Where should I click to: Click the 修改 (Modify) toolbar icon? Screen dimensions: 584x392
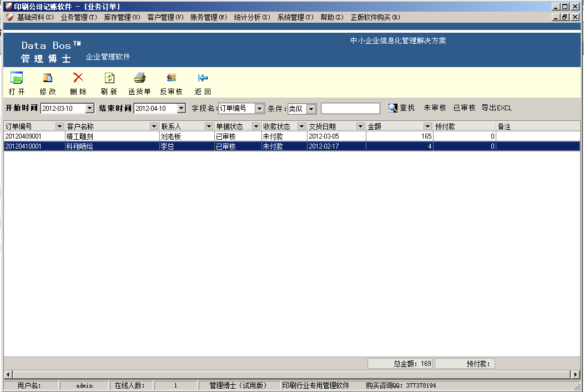pos(48,78)
